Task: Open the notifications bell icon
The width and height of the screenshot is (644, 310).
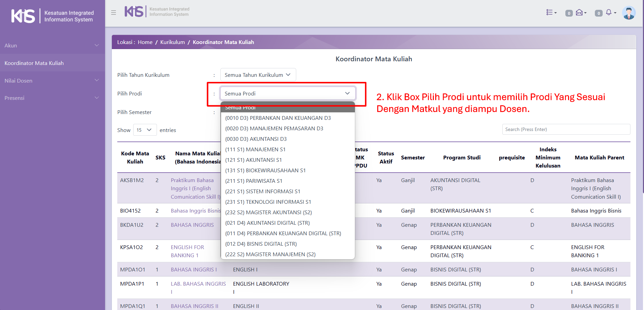Action: (x=609, y=13)
